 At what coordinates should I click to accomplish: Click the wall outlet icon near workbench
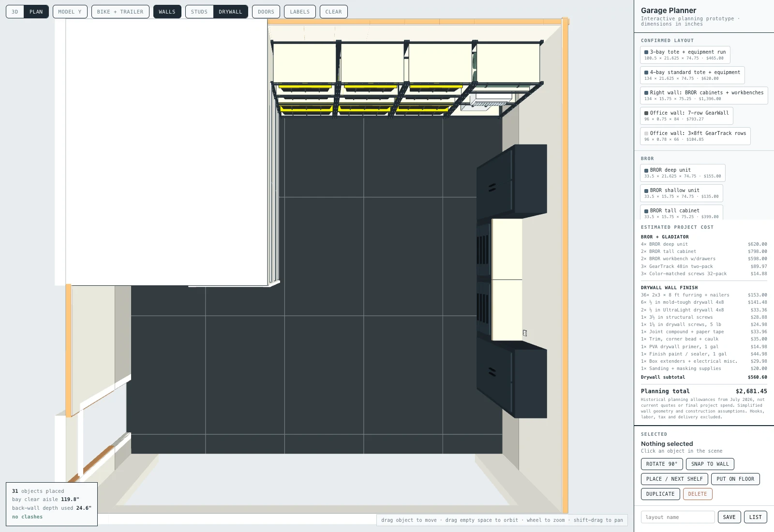tap(524, 333)
